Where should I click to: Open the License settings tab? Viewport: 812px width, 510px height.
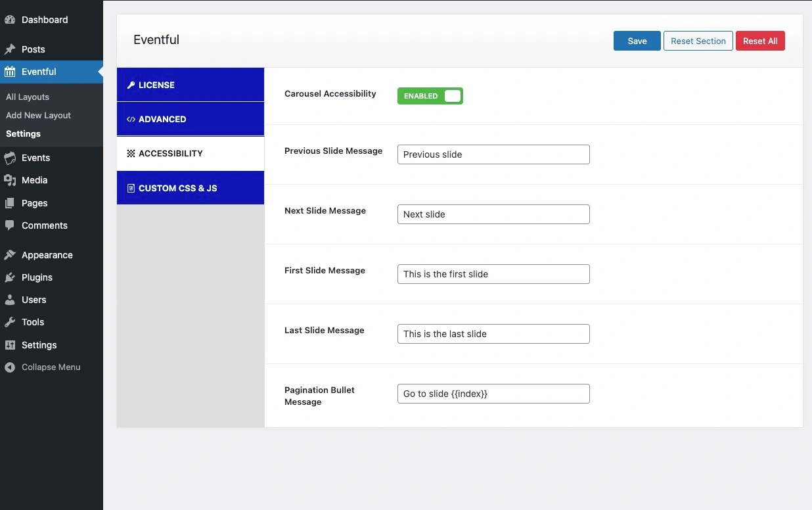click(x=191, y=85)
